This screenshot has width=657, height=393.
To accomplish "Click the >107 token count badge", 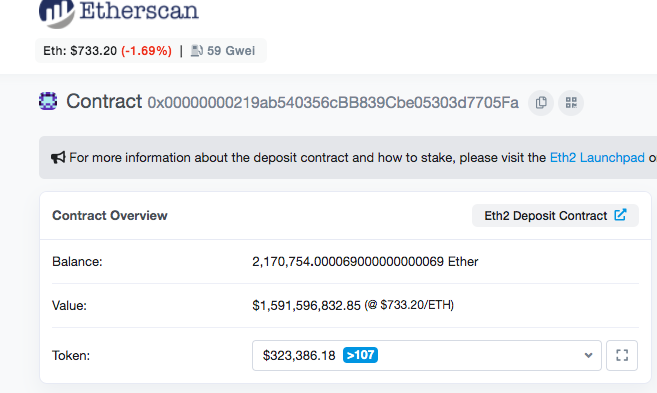I will tap(360, 355).
